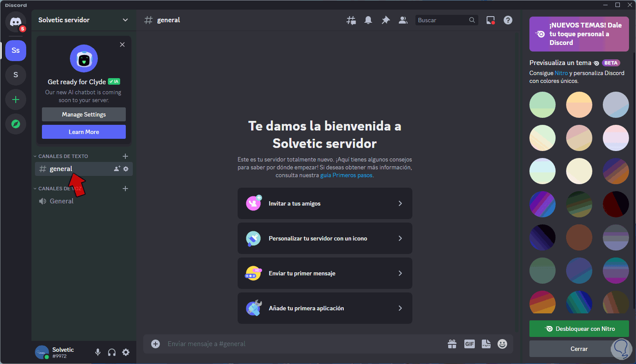Open the guía Primeros pasos link
636x364 pixels.
click(x=347, y=175)
